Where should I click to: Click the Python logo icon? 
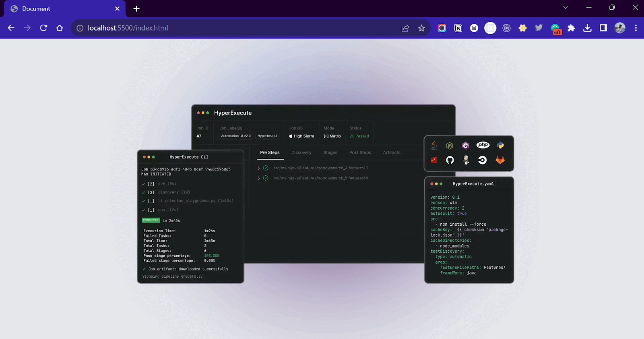[500, 146]
